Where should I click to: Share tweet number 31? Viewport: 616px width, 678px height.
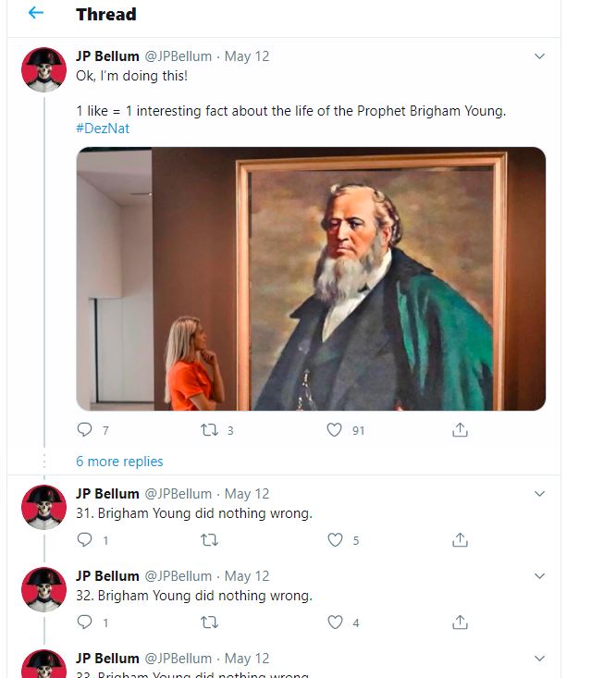460,540
